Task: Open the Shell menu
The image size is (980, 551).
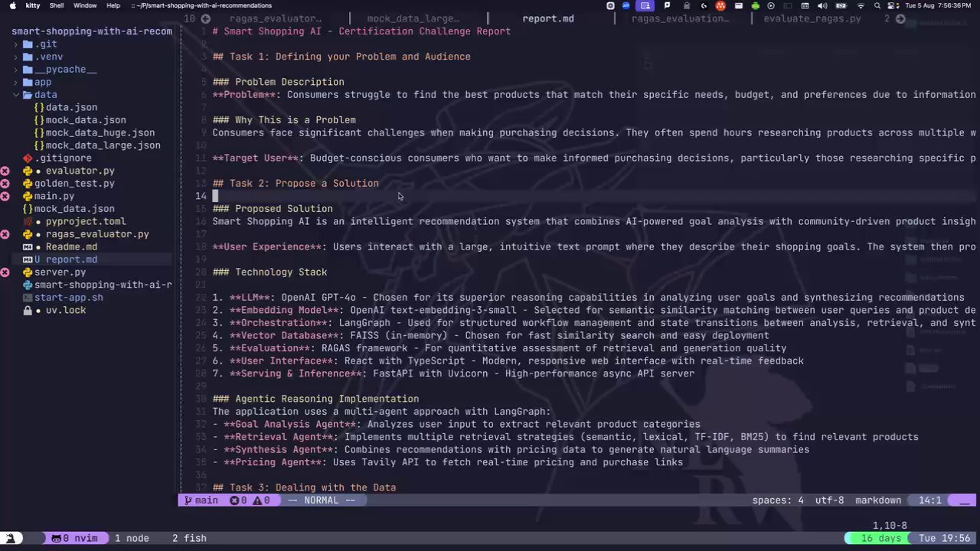Action: coord(57,5)
